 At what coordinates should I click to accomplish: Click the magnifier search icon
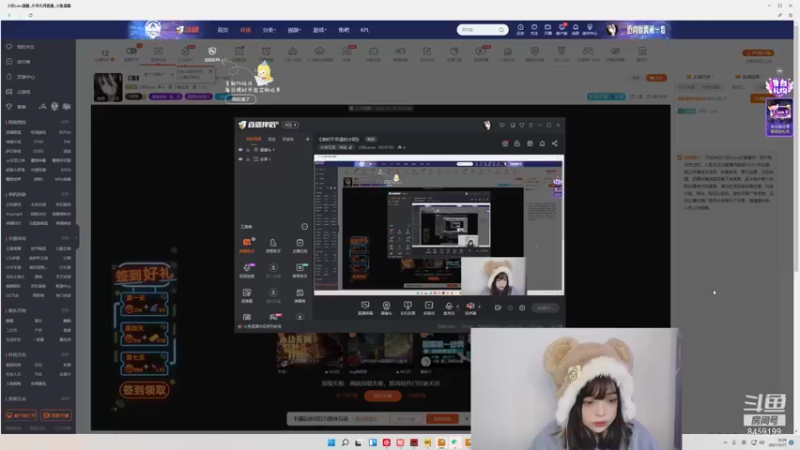coord(502,30)
